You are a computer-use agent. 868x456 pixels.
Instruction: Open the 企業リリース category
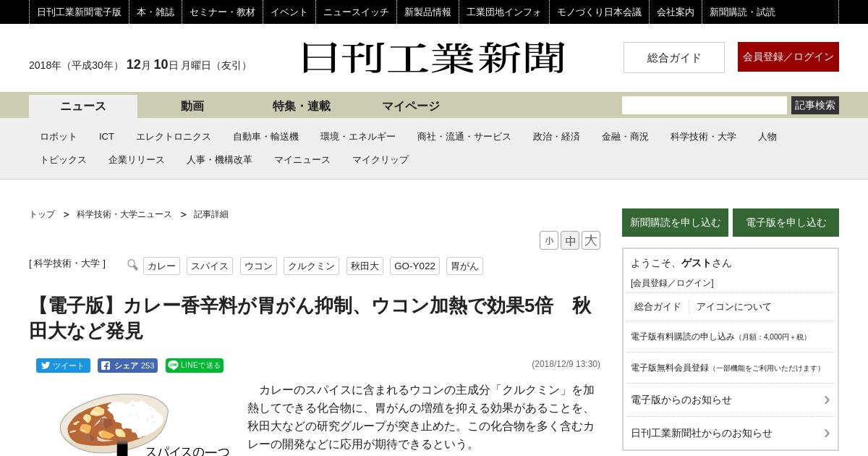click(137, 159)
